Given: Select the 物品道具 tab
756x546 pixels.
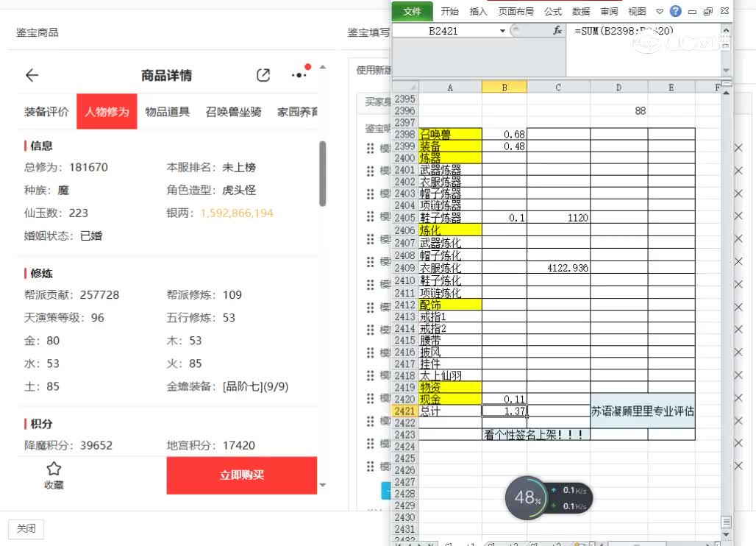Looking at the screenshot, I should click(168, 112).
